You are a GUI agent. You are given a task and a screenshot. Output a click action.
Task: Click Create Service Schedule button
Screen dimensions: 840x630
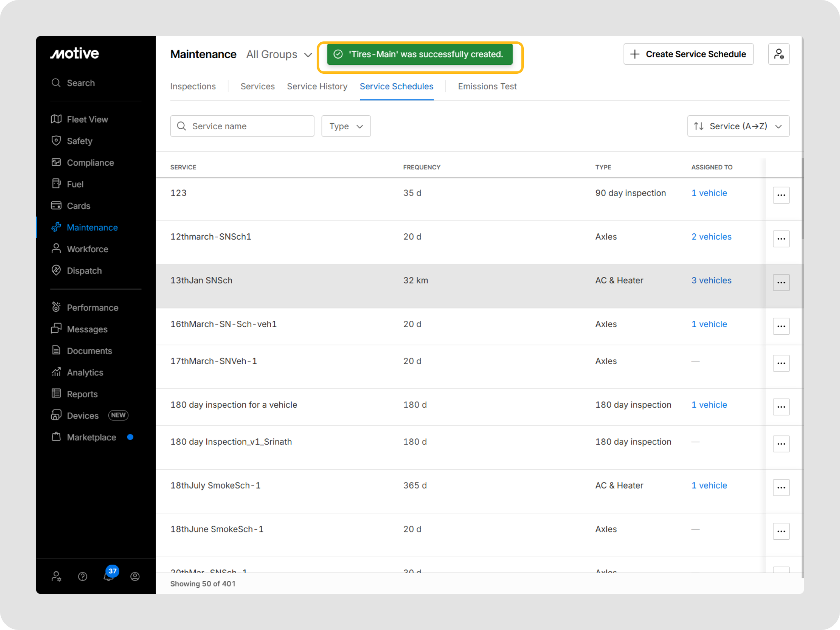click(688, 54)
